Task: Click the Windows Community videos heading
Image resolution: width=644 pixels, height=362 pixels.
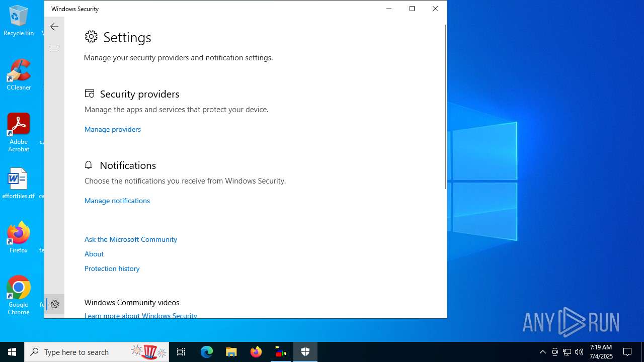Action: [x=132, y=302]
